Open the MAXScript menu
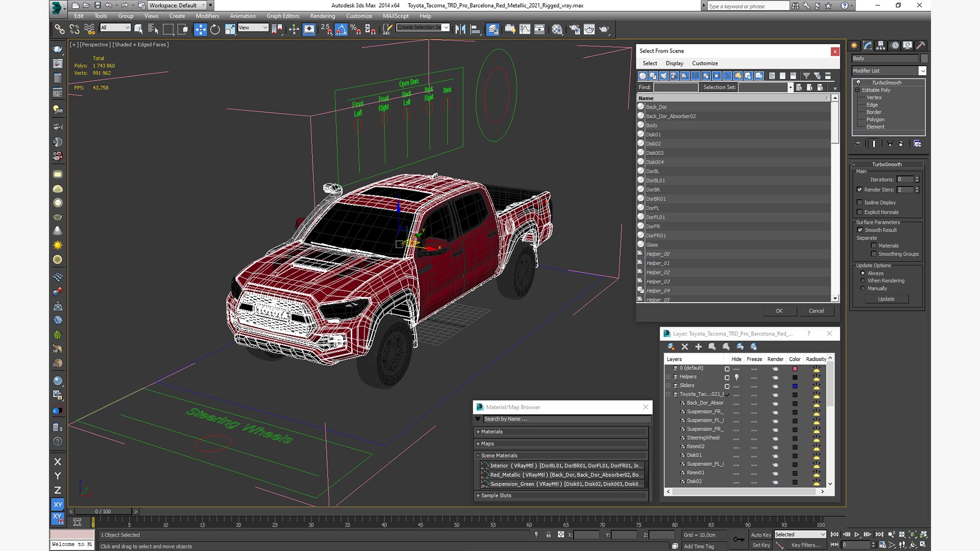This screenshot has height=551, width=980. coord(396,16)
